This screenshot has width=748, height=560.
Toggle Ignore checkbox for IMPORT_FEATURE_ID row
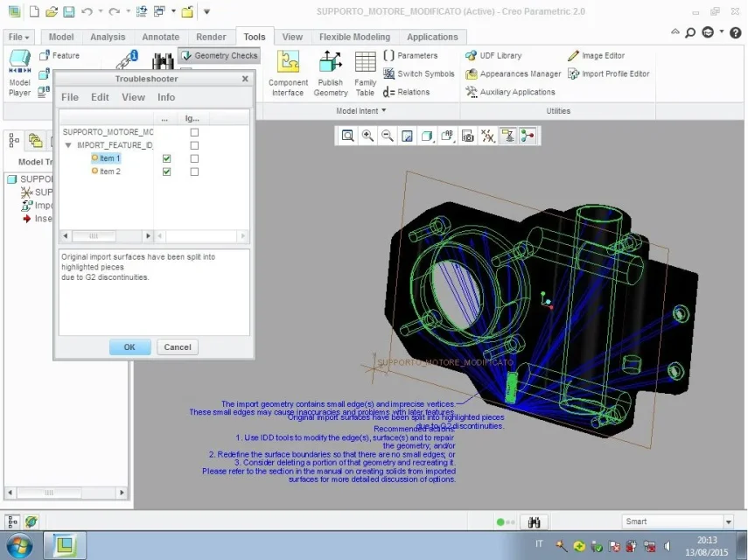coord(194,145)
